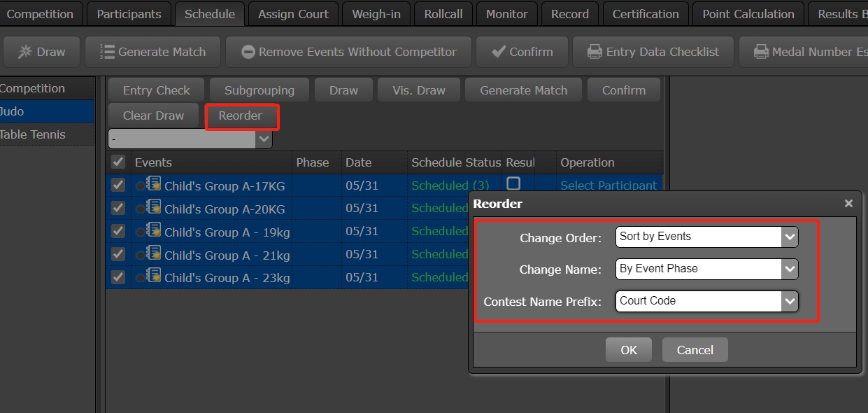868x413 pixels.
Task: Open the Rollcall tab
Action: click(x=443, y=13)
